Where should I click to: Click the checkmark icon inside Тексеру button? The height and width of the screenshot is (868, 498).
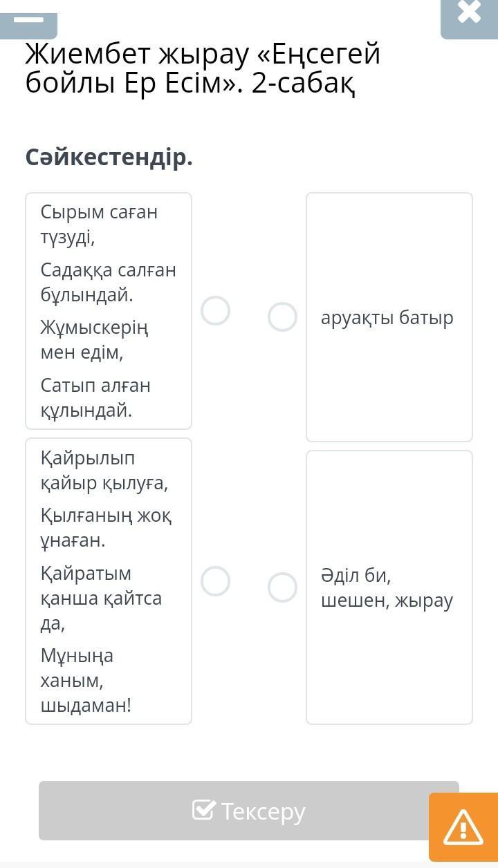coord(203,810)
